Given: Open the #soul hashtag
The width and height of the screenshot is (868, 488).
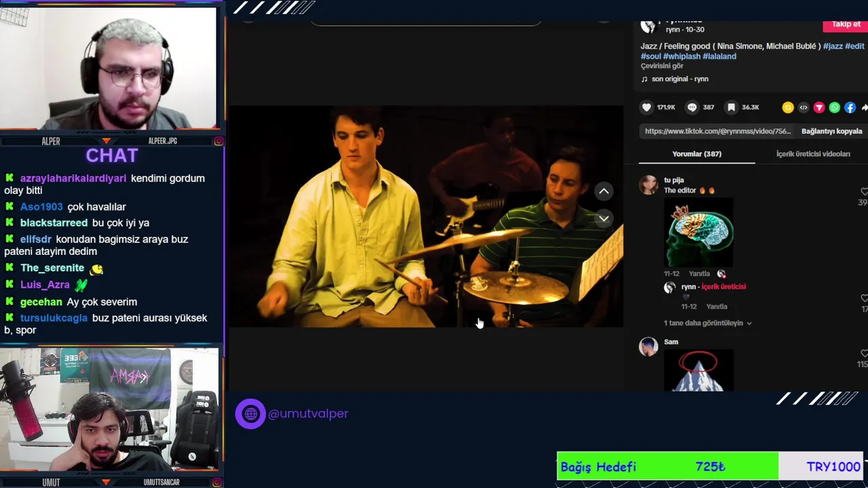Looking at the screenshot, I should pos(651,56).
